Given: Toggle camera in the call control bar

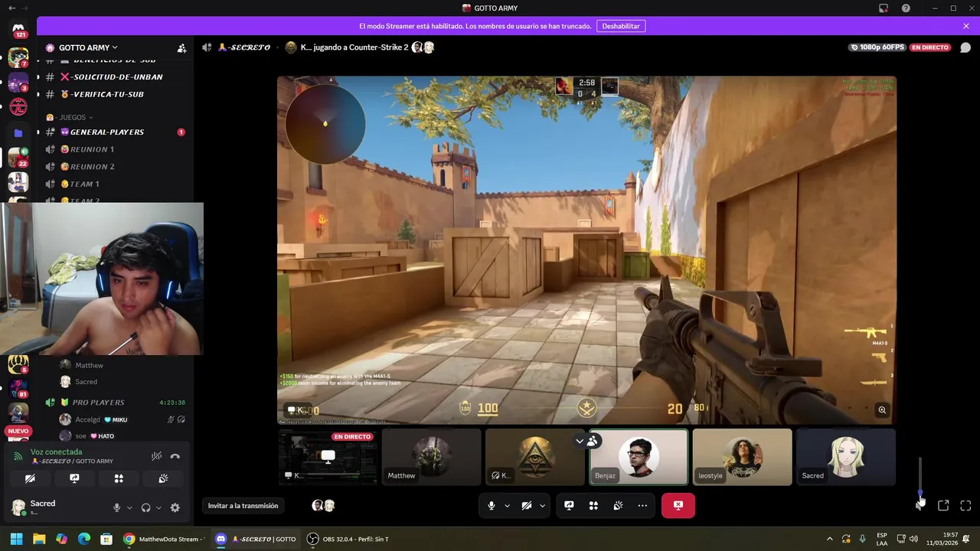Looking at the screenshot, I should click(527, 506).
